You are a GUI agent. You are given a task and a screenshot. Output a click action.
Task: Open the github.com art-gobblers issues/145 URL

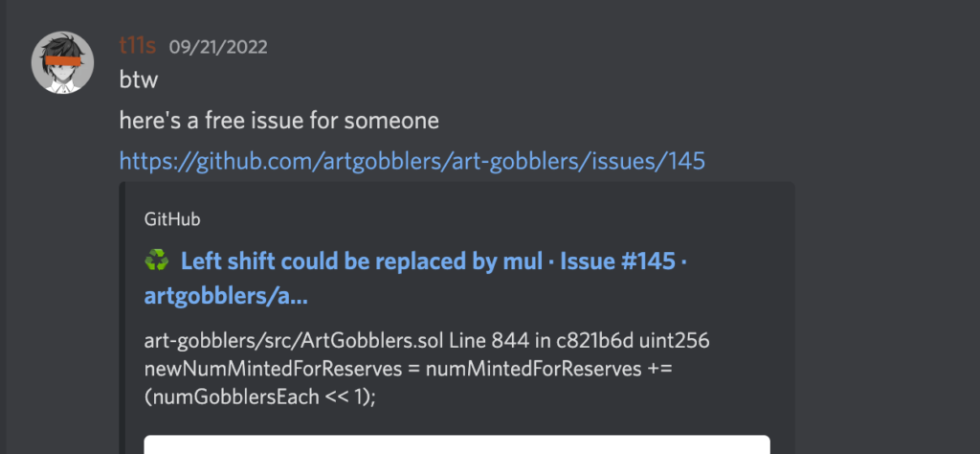[412, 160]
